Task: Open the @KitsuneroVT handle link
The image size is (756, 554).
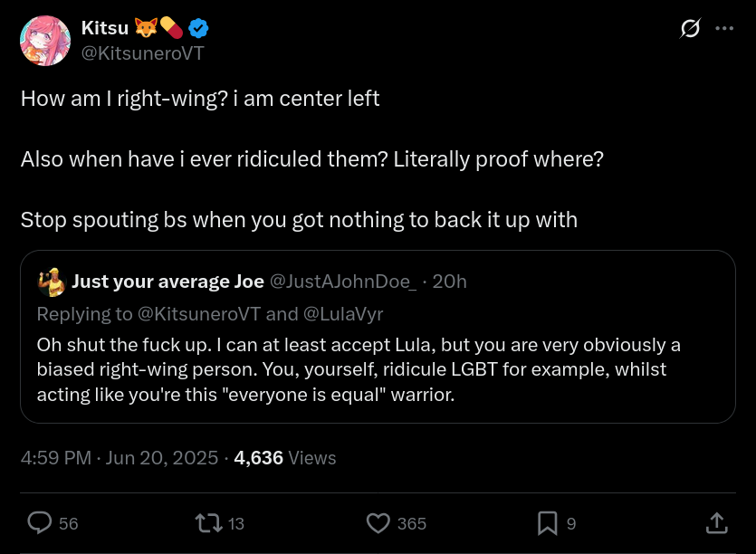Action: click(x=142, y=53)
